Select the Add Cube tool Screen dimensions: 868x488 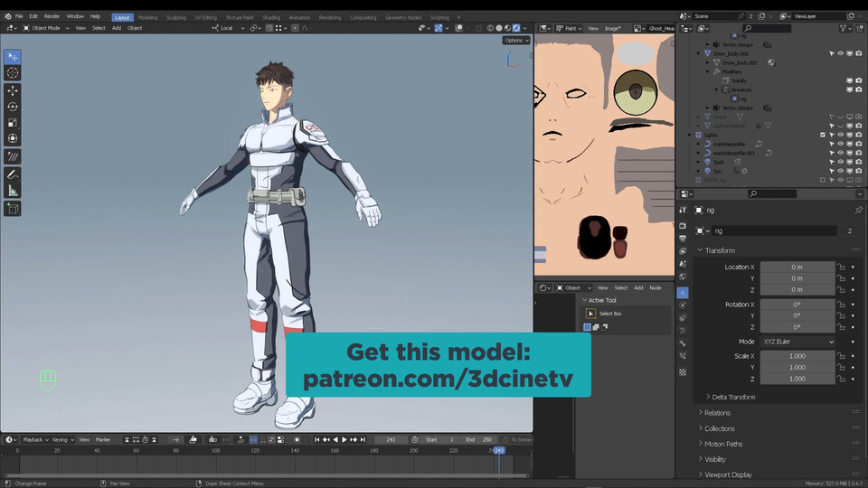point(12,209)
